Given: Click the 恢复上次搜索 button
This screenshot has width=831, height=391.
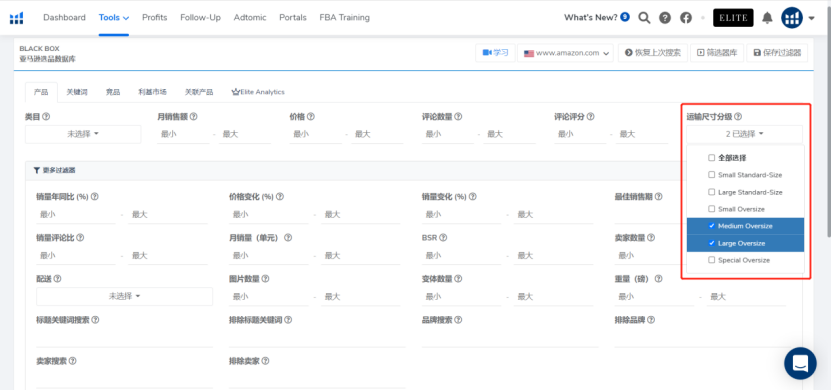Looking at the screenshot, I should pos(653,53).
